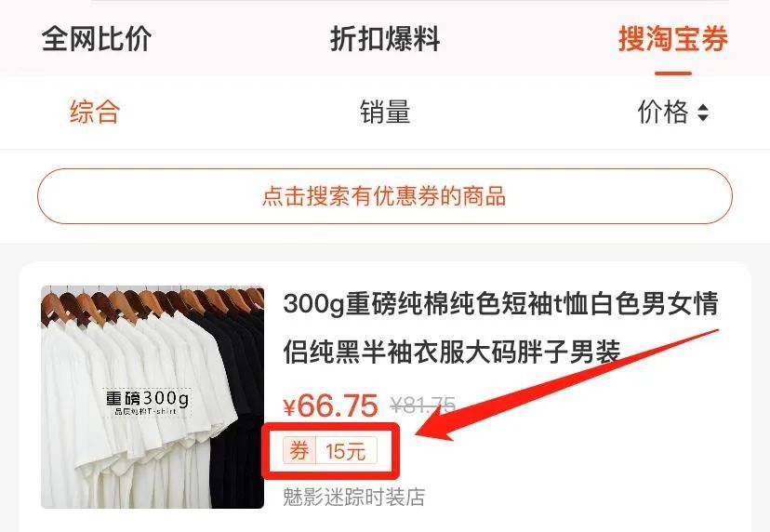This screenshot has height=532, width=770.
Task: Click the price sort up arrow
Action: (x=703, y=107)
